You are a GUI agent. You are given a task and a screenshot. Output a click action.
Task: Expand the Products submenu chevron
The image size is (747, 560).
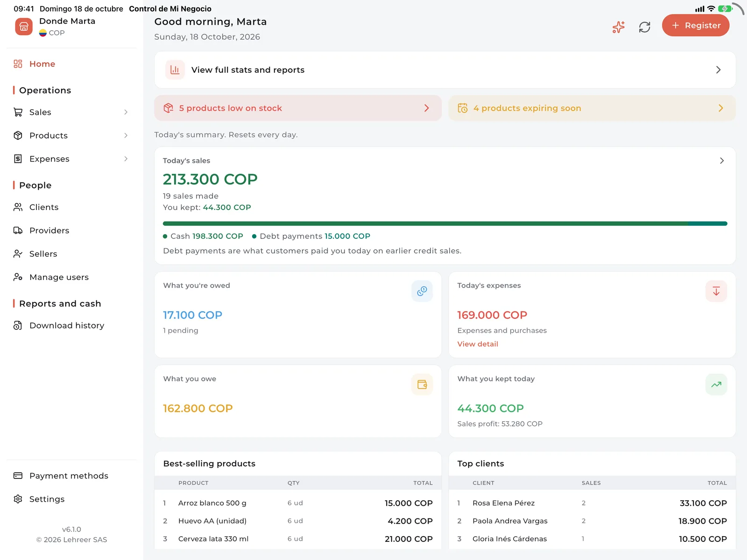tap(126, 135)
